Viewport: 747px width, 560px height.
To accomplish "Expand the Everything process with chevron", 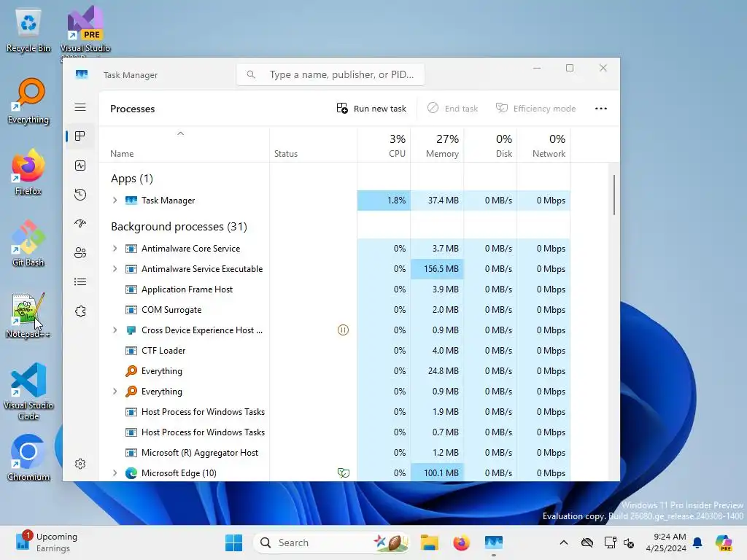I will click(x=115, y=392).
